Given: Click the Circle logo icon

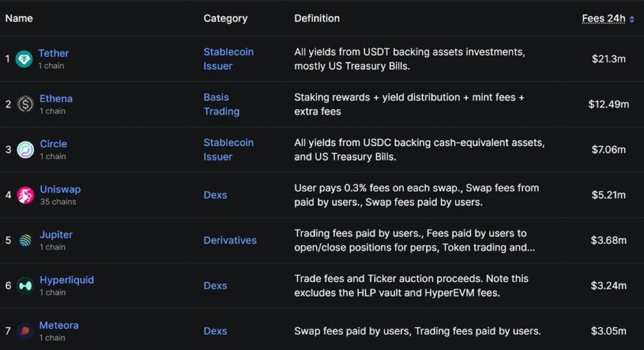Looking at the screenshot, I should click(25, 150).
